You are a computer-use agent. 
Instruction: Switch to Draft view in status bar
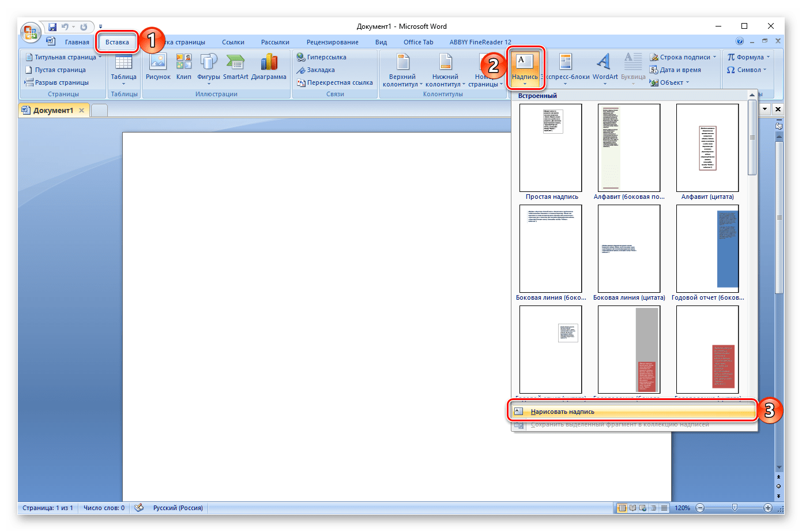[664, 508]
